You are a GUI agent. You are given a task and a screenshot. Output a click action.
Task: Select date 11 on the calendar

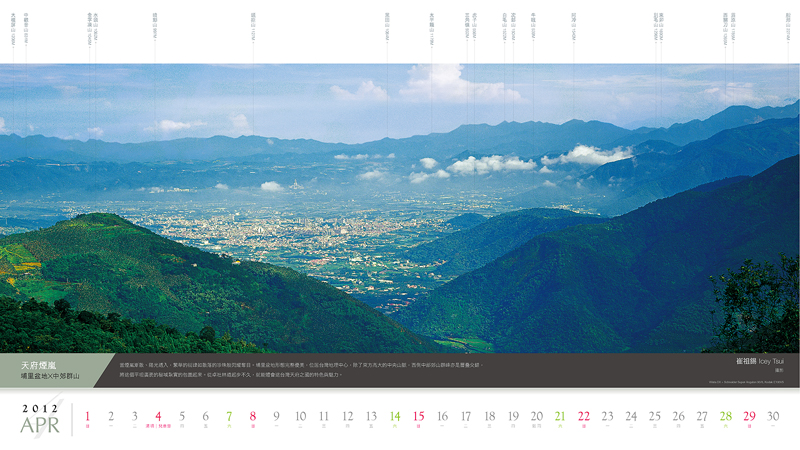324,416
